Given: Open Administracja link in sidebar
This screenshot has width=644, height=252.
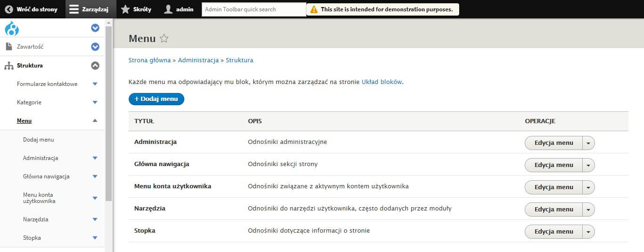Looking at the screenshot, I should (x=41, y=158).
